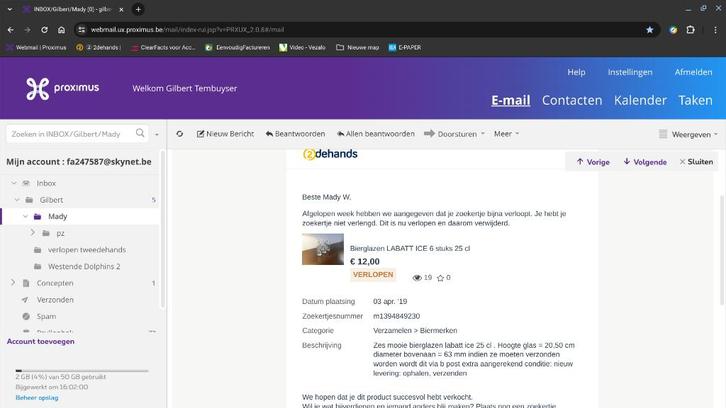Click the browser extensions puzzle icon
The height and width of the screenshot is (408, 726).
[x=690, y=30]
